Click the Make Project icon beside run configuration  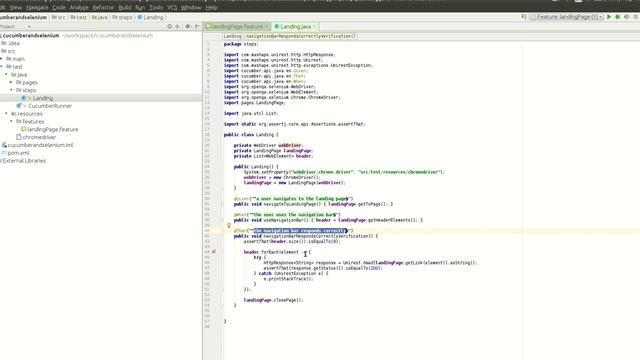[x=524, y=17]
